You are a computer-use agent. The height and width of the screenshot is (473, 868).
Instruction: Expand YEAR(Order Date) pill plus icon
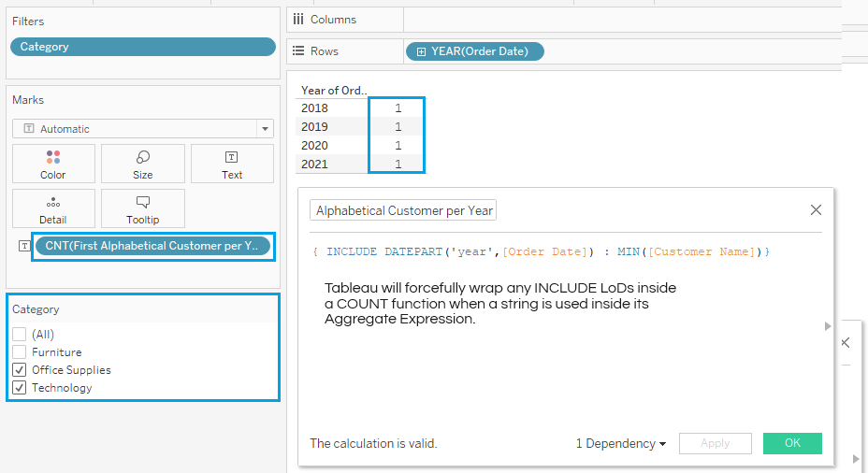point(421,51)
